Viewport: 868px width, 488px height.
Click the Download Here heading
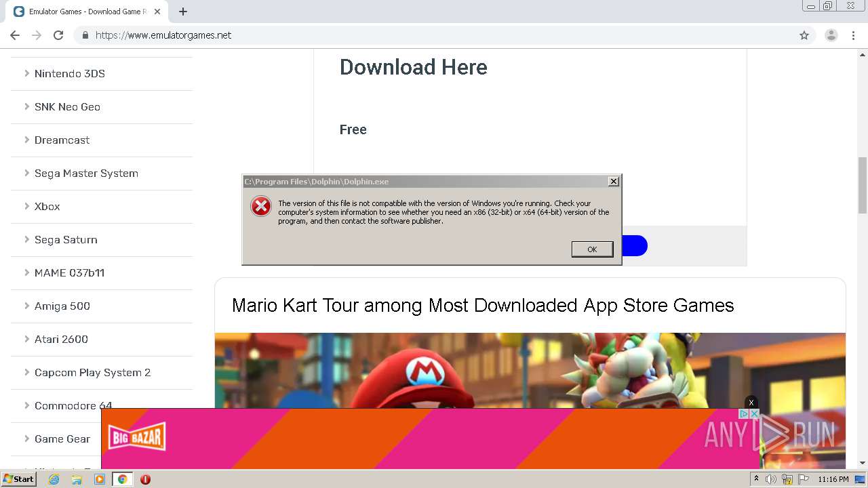[414, 67]
